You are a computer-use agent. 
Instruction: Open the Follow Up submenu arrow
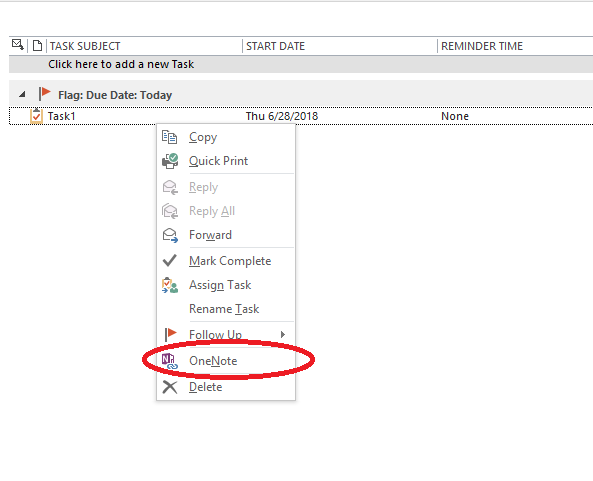[x=283, y=334]
